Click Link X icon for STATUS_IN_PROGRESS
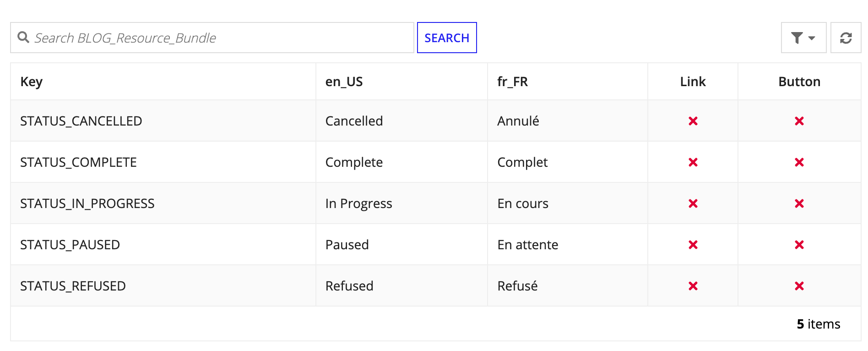This screenshot has width=868, height=351. point(693,203)
